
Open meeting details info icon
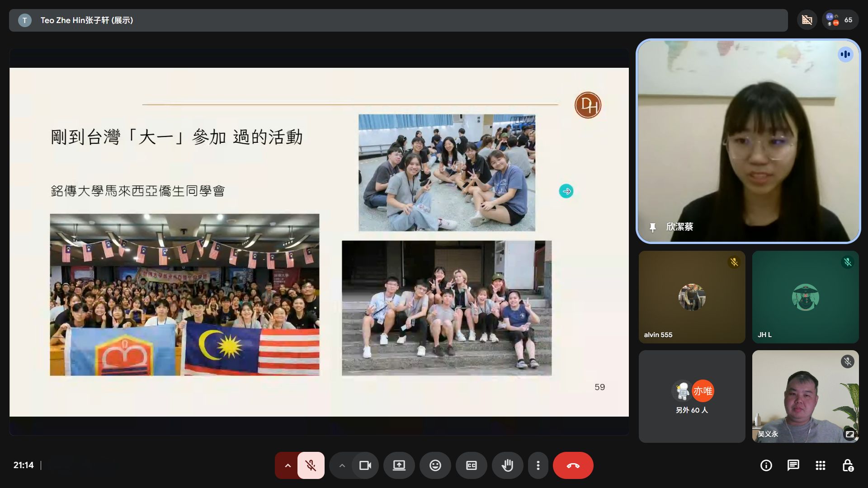coord(766,465)
